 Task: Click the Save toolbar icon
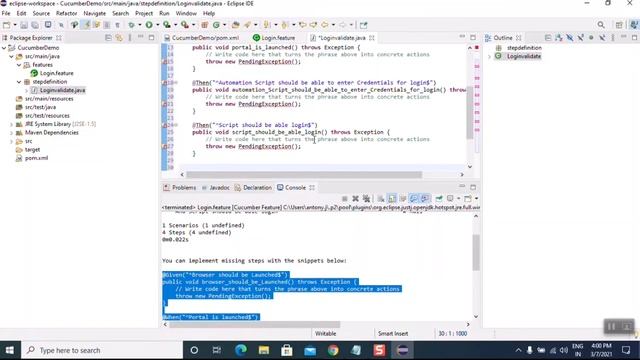[24, 25]
